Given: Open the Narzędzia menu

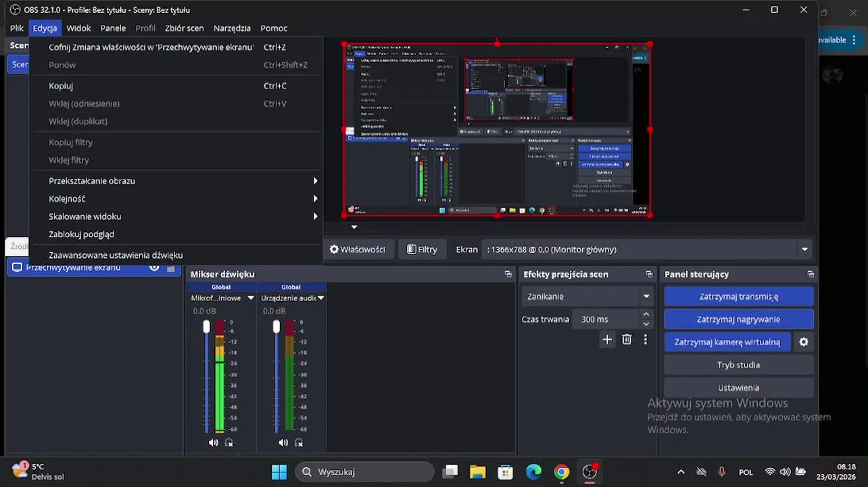Looking at the screenshot, I should (232, 28).
